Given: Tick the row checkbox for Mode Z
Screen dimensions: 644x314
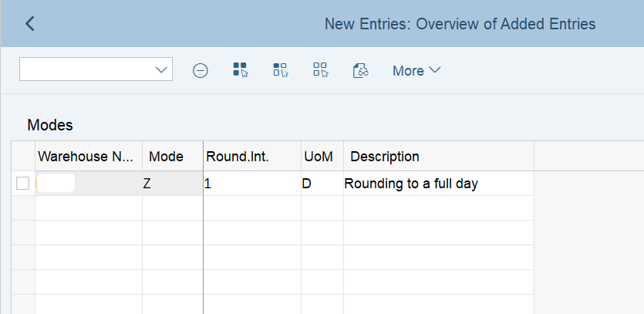Looking at the screenshot, I should [x=22, y=184].
